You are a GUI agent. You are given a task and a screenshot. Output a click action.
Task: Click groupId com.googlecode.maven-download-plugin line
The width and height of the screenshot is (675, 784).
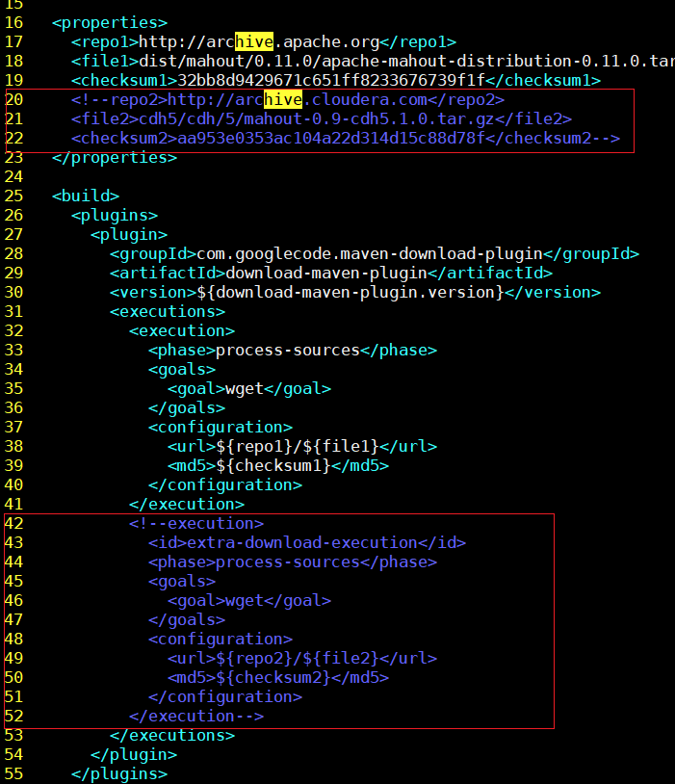[x=375, y=254]
